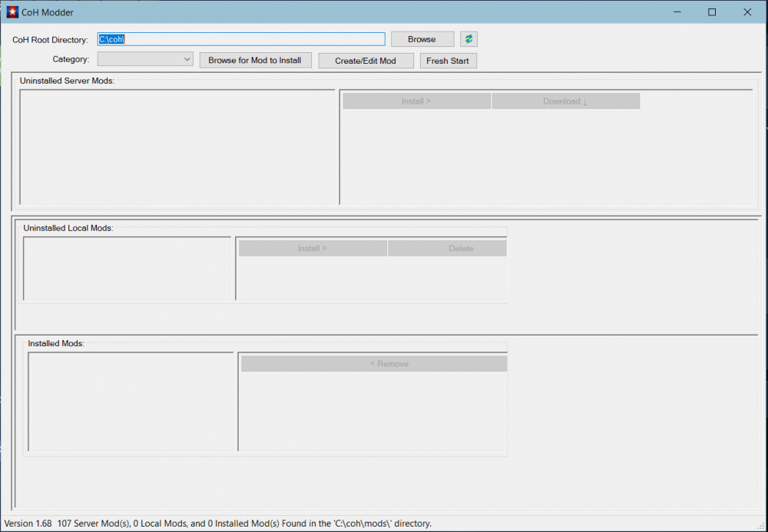Open the Category dropdown
The image size is (768, 532).
point(145,59)
